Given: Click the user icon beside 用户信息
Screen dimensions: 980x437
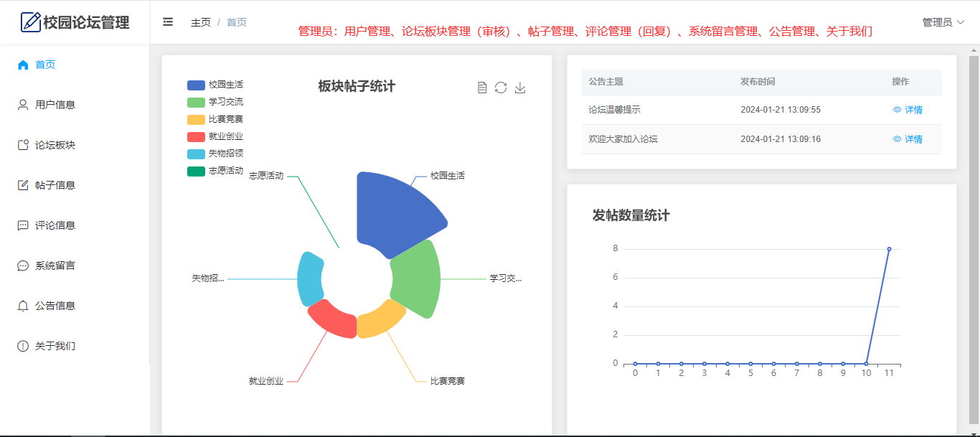Looking at the screenshot, I should pos(23,105).
